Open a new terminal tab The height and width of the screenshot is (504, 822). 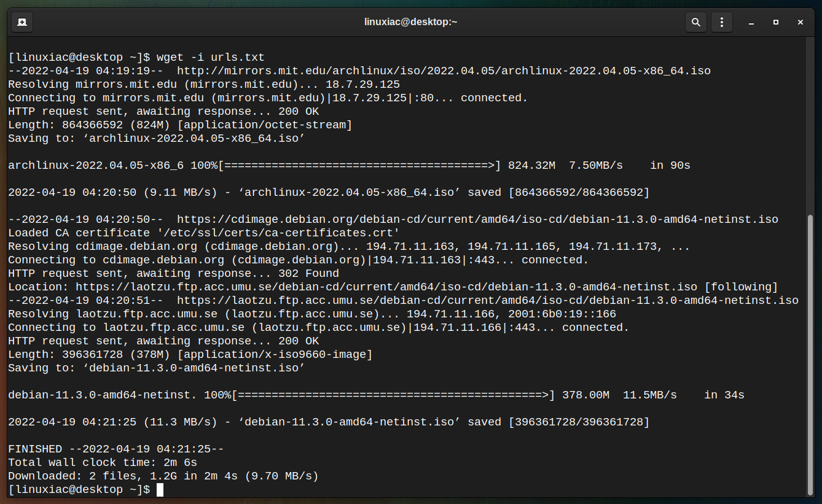point(22,22)
